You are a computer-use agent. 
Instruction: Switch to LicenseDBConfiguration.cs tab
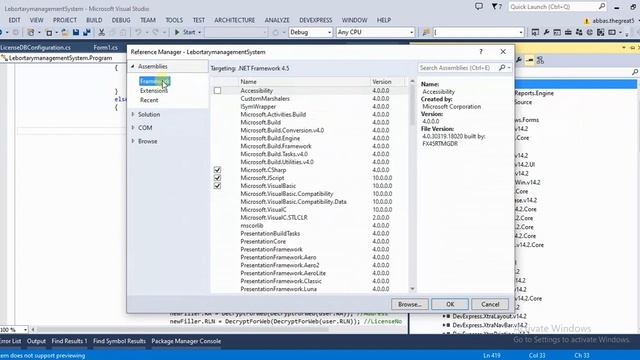pos(36,47)
